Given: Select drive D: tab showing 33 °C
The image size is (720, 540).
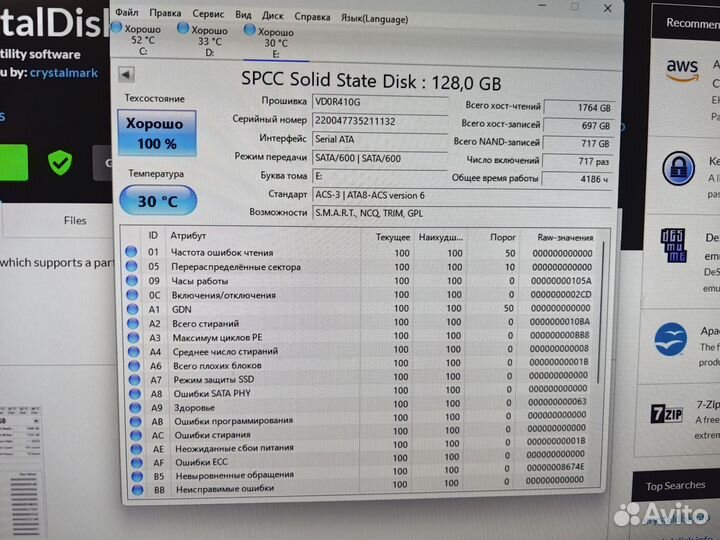Looking at the screenshot, I should coord(203,41).
